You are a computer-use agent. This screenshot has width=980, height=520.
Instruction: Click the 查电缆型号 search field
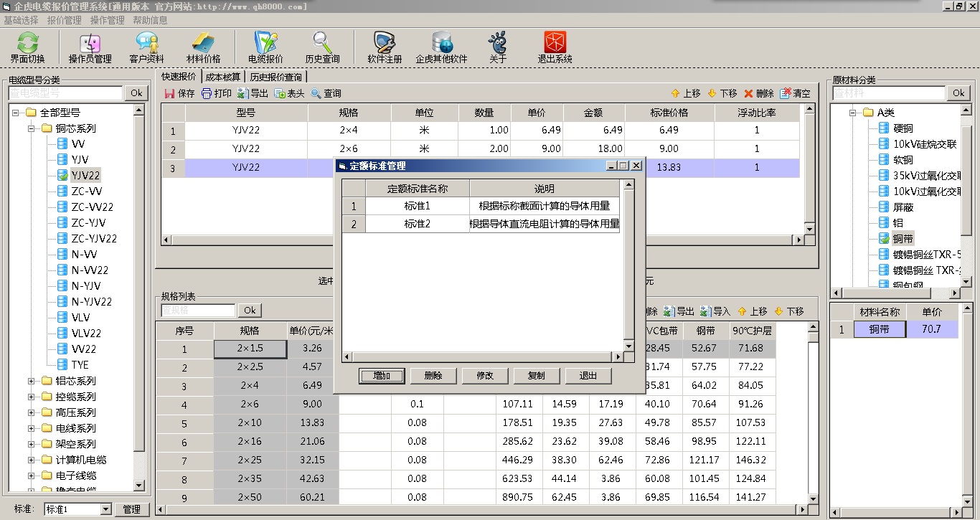pyautogui.click(x=65, y=93)
